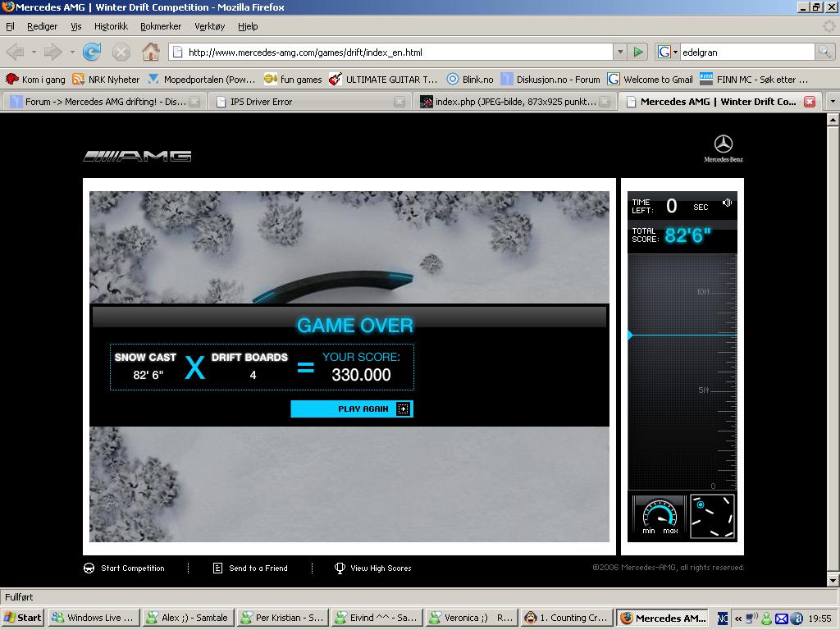The width and height of the screenshot is (840, 630).
Task: Open the Hjelp menu
Action: [248, 26]
